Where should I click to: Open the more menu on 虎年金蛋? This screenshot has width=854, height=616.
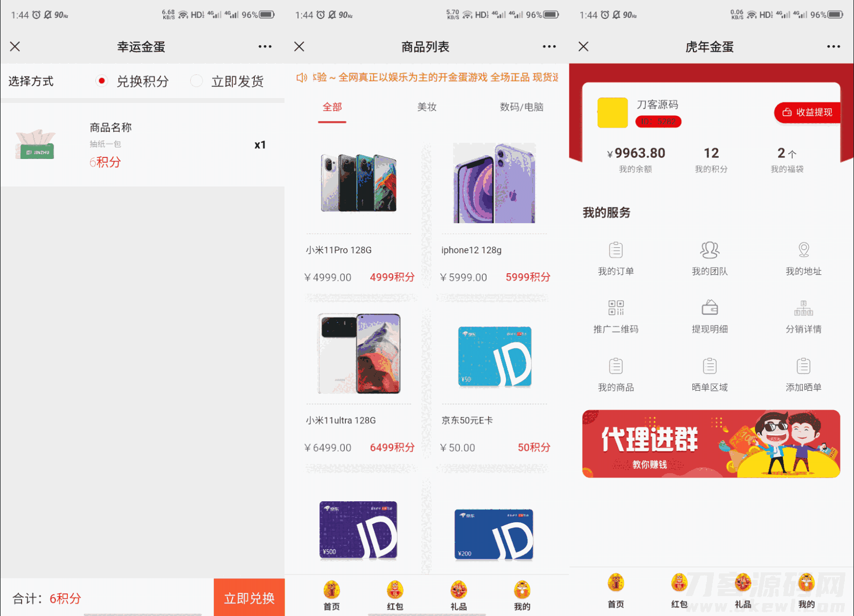coord(834,46)
